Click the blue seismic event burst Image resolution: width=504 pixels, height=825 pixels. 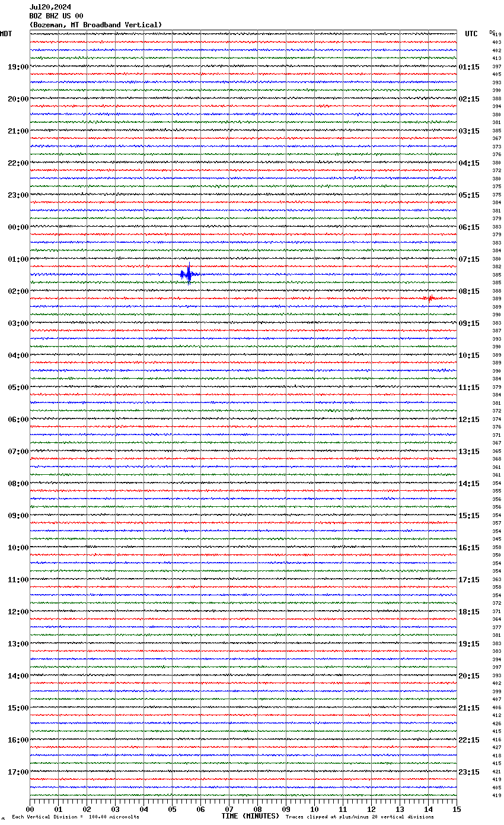click(x=189, y=274)
